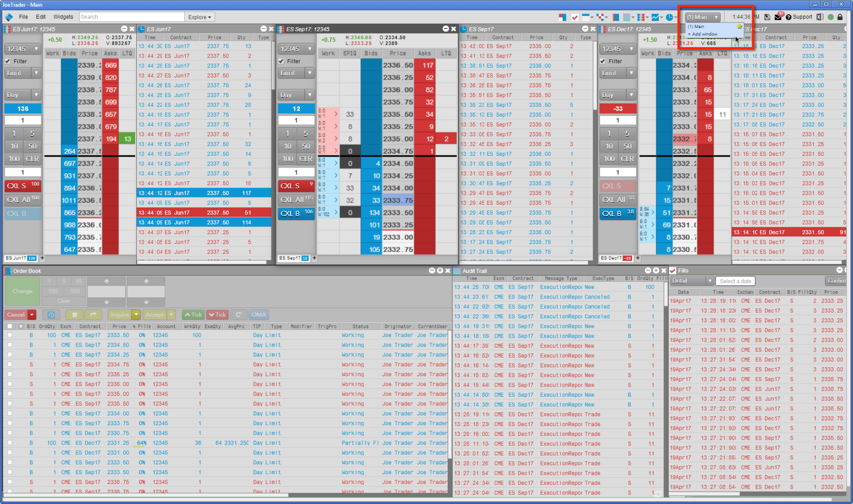Close the ES Sep17: 12345 ladder widget
Screen dimensions: 853x504
(453, 29)
